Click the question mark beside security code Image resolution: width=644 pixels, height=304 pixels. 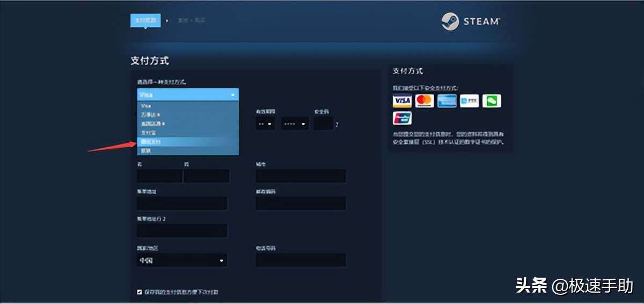tap(337, 125)
